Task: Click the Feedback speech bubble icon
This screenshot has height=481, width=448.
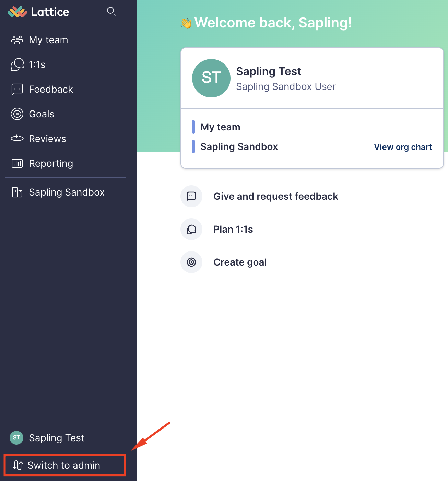Action: 17,89
